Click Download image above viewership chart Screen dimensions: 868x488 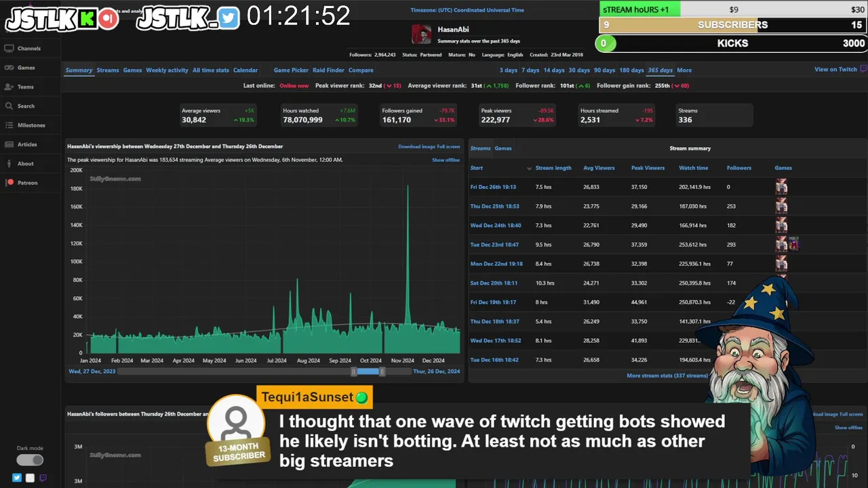coord(416,146)
